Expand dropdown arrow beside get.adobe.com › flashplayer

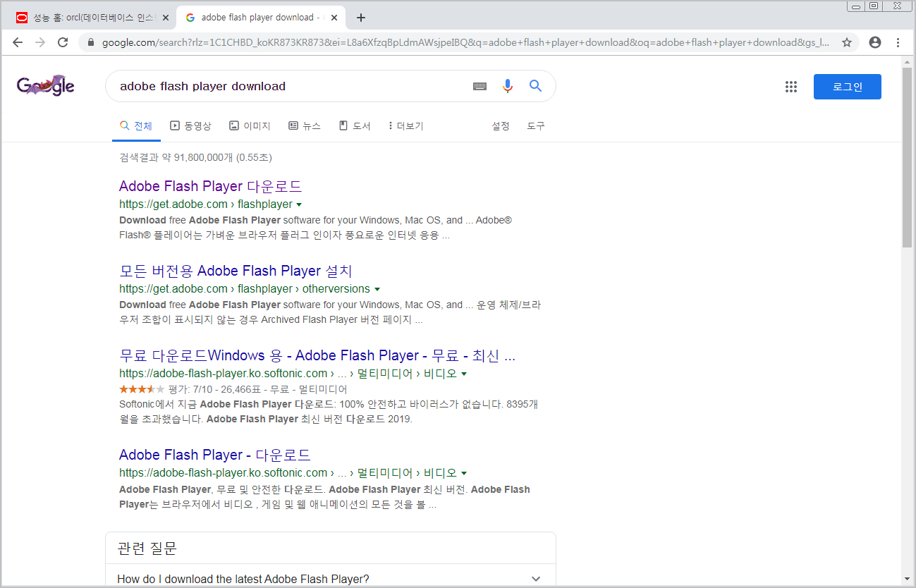pyautogui.click(x=299, y=204)
